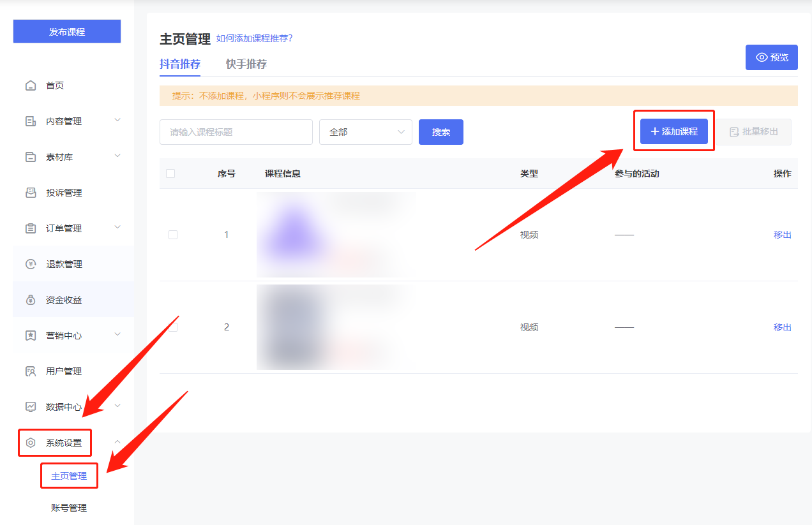The image size is (812, 525).
Task: Click the 序号 column header
Action: tap(227, 174)
